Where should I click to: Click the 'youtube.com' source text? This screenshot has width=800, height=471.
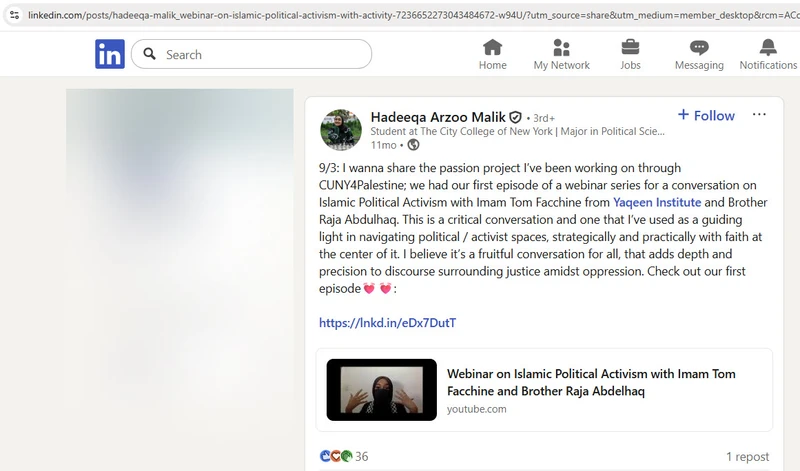pos(477,409)
